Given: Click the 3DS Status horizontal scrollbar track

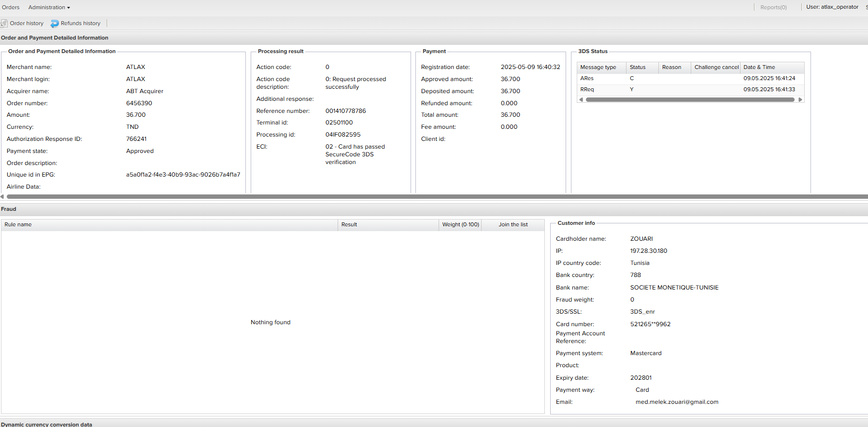Looking at the screenshot, I should (x=690, y=100).
